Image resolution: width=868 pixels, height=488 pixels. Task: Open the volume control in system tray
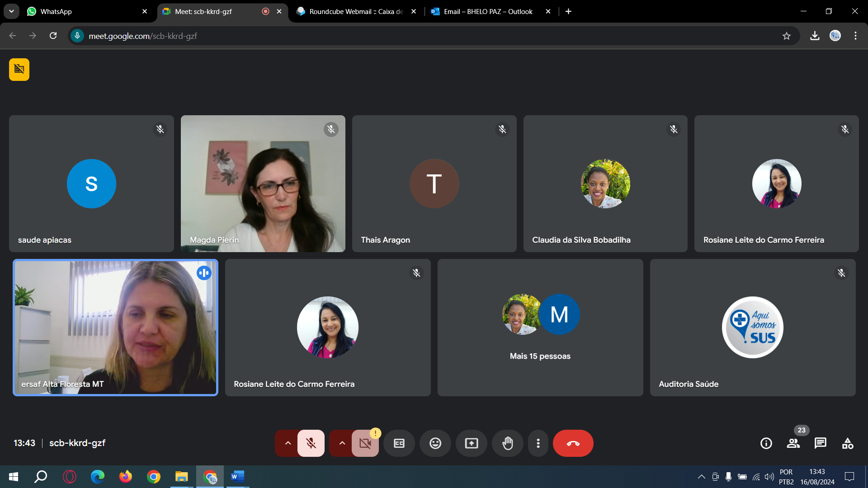[x=769, y=477]
